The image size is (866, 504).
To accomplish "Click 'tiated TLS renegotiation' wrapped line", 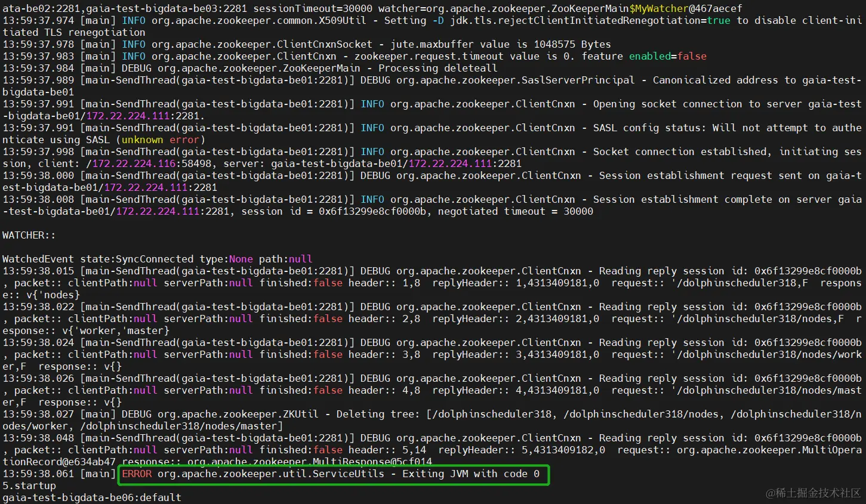I will click(x=74, y=32).
